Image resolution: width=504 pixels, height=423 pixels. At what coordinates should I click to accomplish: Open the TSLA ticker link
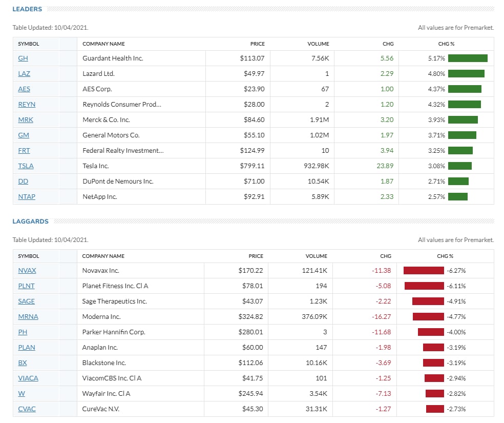pos(26,166)
